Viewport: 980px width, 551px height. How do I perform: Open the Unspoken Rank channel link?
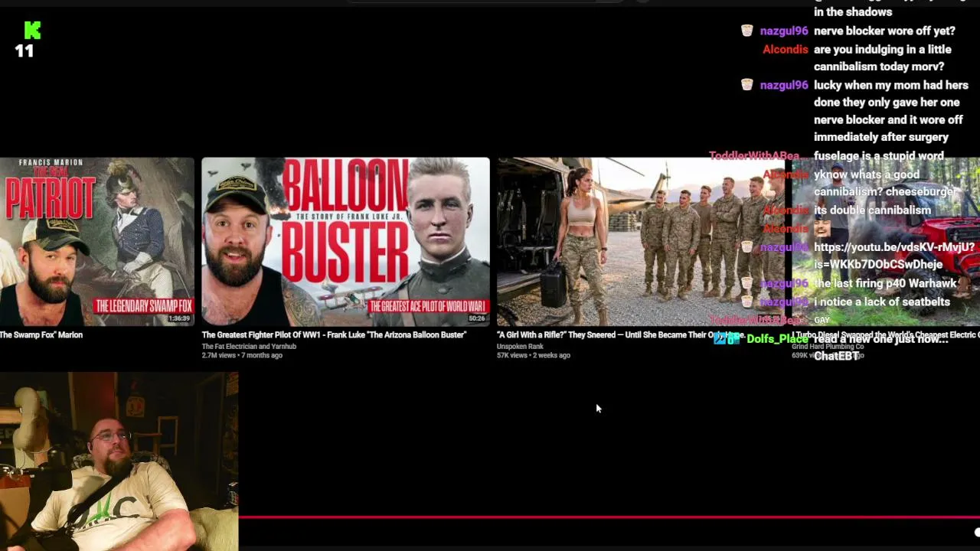[x=520, y=347]
